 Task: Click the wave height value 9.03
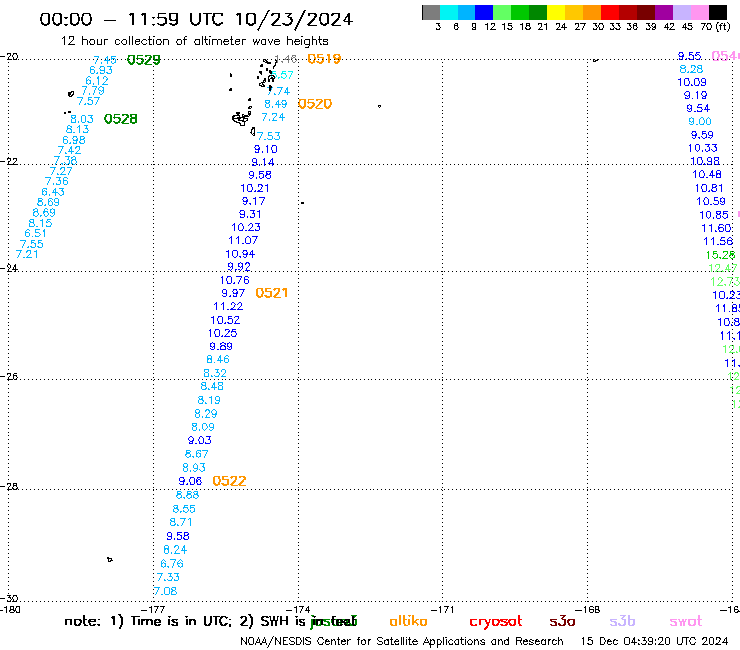point(200,440)
